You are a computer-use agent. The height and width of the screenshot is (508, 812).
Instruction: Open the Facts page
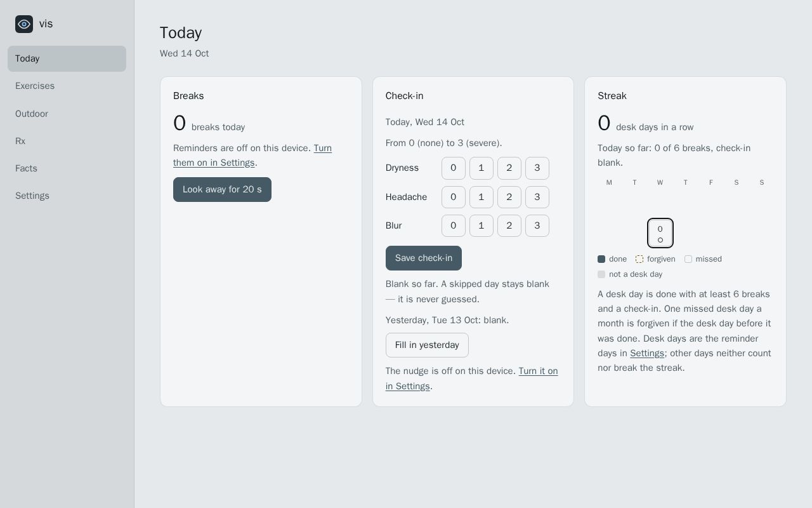pyautogui.click(x=67, y=168)
